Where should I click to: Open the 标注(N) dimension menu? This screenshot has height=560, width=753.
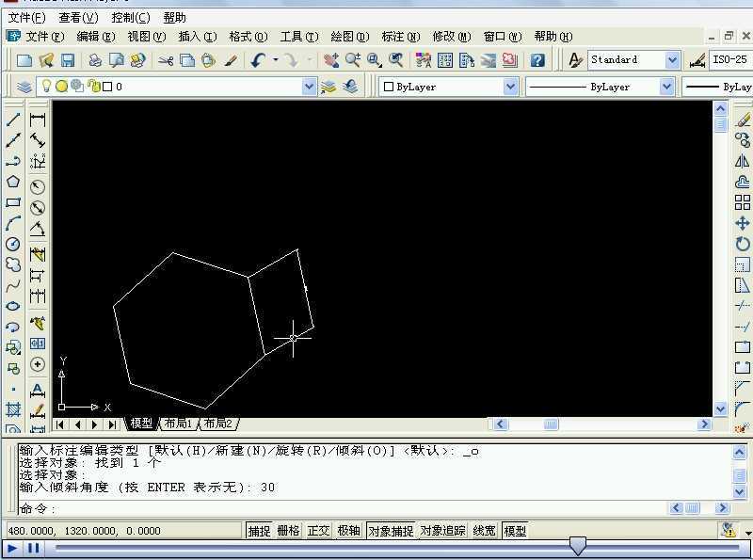[401, 37]
